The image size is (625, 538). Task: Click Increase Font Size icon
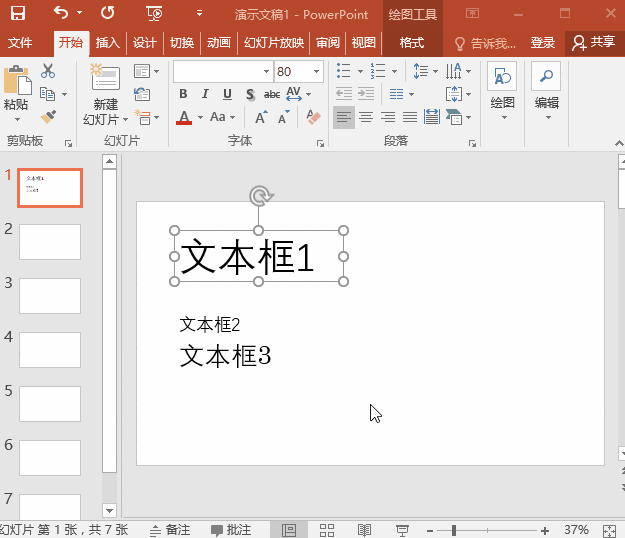pos(261,118)
